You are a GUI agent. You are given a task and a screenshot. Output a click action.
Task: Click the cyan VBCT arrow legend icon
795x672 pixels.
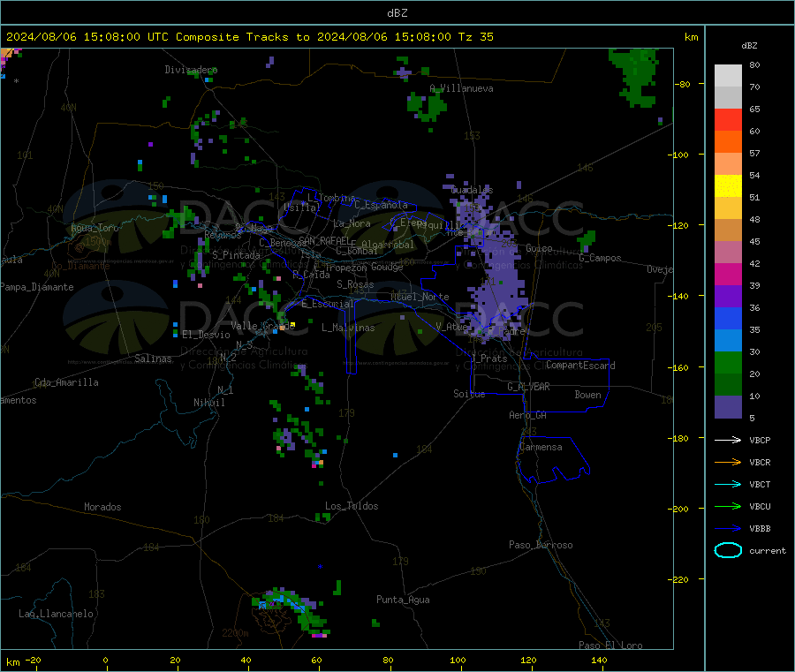coord(728,485)
